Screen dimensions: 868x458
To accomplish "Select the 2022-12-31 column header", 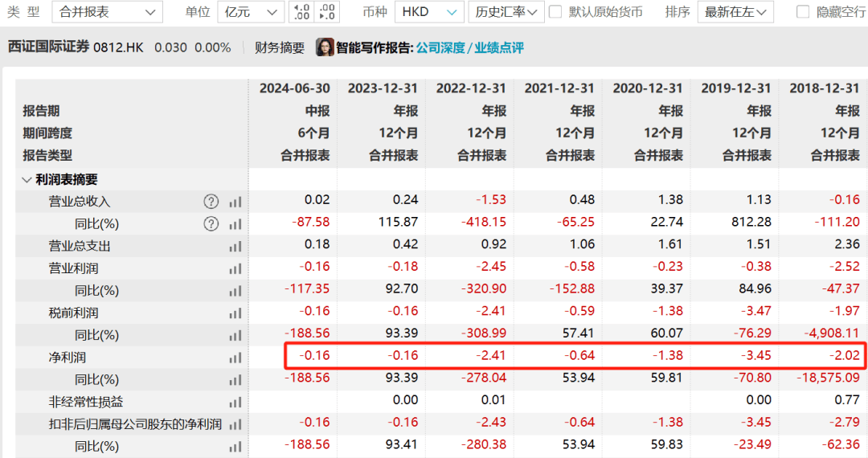I will [x=471, y=88].
